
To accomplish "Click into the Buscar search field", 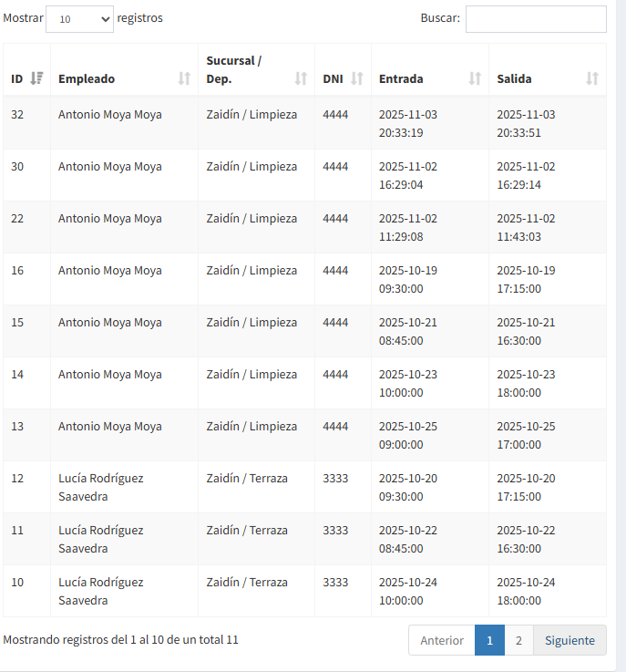I will point(535,19).
